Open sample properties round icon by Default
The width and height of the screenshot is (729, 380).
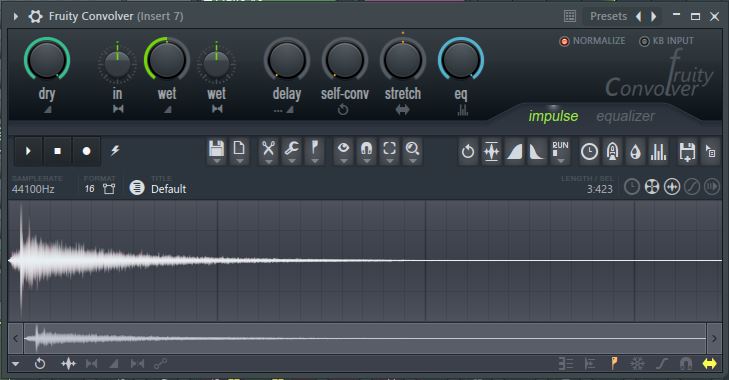tap(137, 188)
